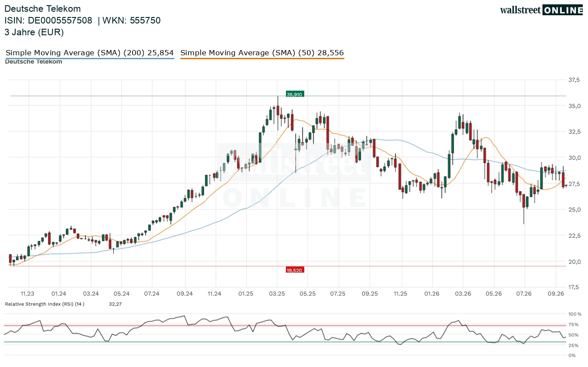Viewport: 588px width, 367px height.
Task: Click the 11.23 date axis label
Action: (x=27, y=294)
